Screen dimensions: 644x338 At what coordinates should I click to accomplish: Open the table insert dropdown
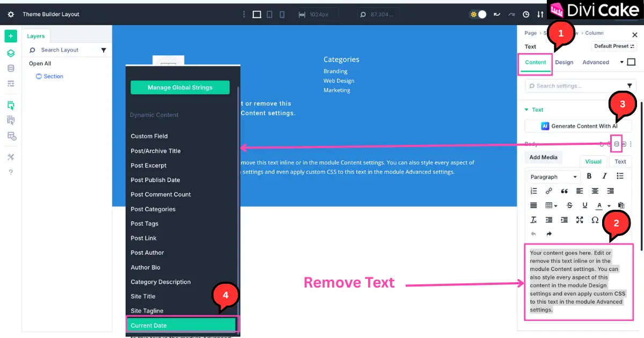pyautogui.click(x=551, y=205)
